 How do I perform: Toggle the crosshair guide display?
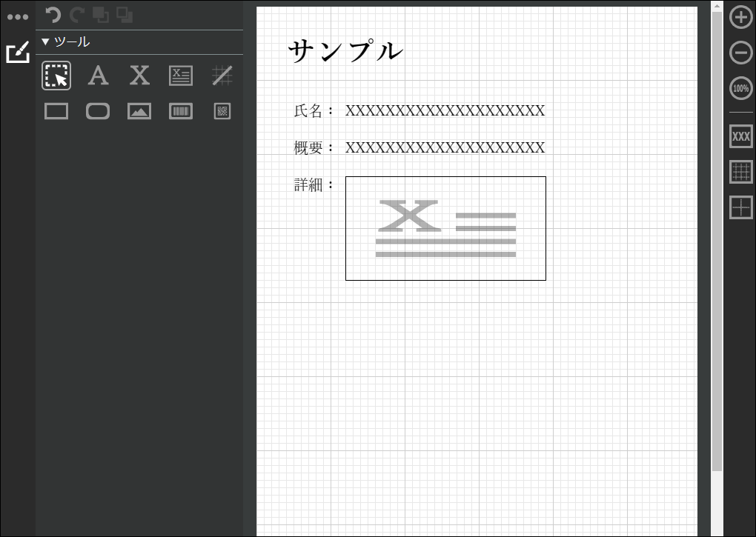pyautogui.click(x=741, y=207)
